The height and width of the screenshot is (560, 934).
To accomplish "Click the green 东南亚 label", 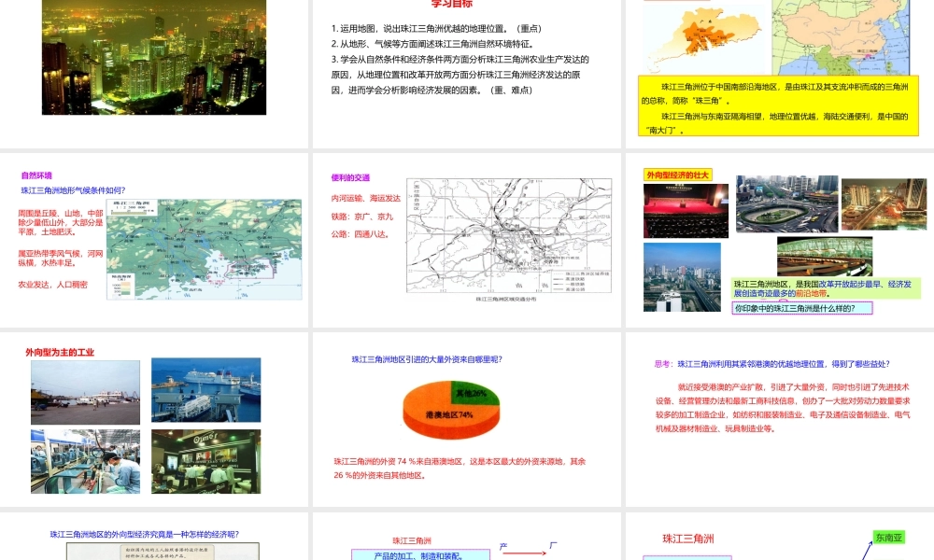I will (888, 538).
